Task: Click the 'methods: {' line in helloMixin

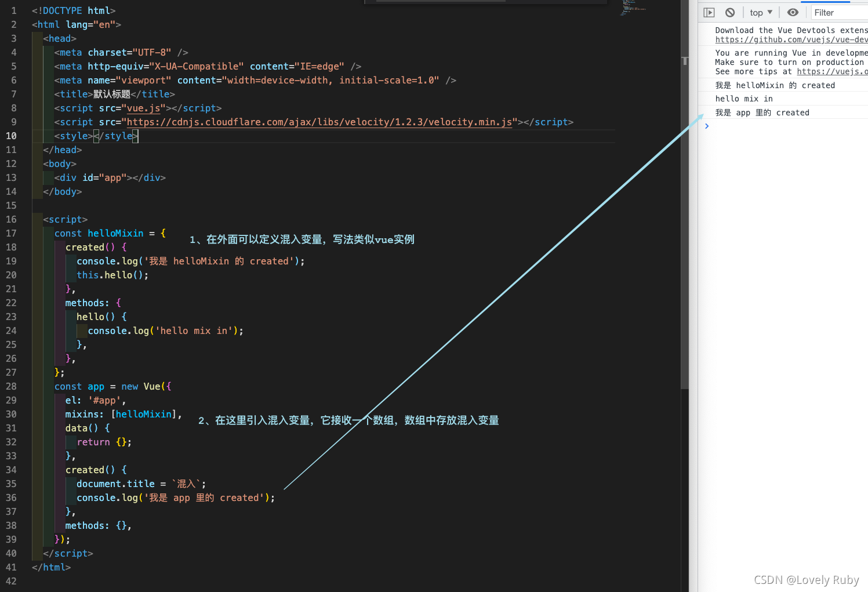Action: (x=93, y=303)
